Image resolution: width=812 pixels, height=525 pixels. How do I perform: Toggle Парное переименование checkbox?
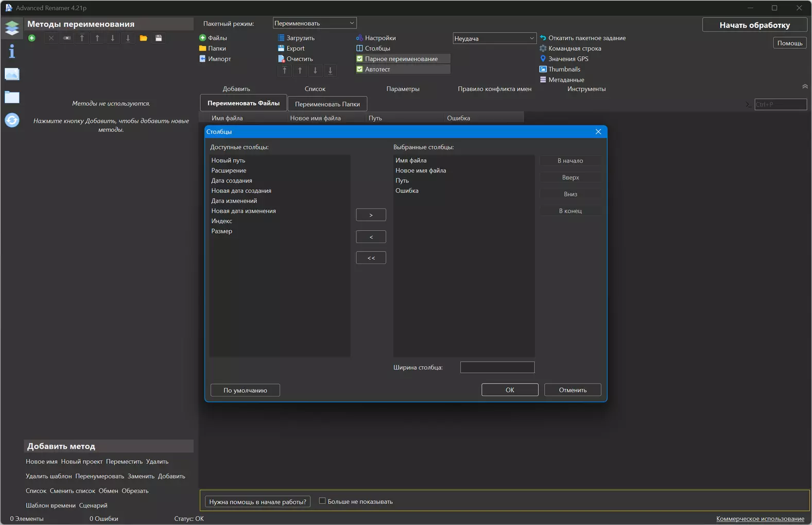(360, 59)
